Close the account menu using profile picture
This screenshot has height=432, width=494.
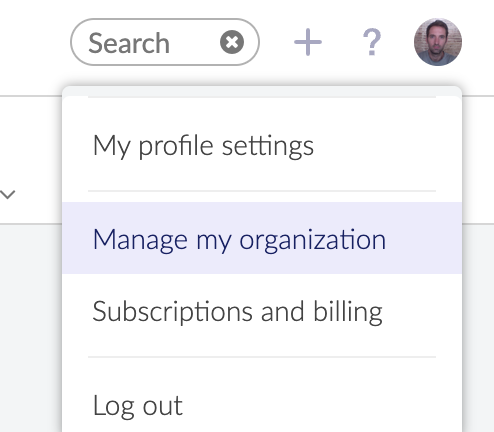438,42
